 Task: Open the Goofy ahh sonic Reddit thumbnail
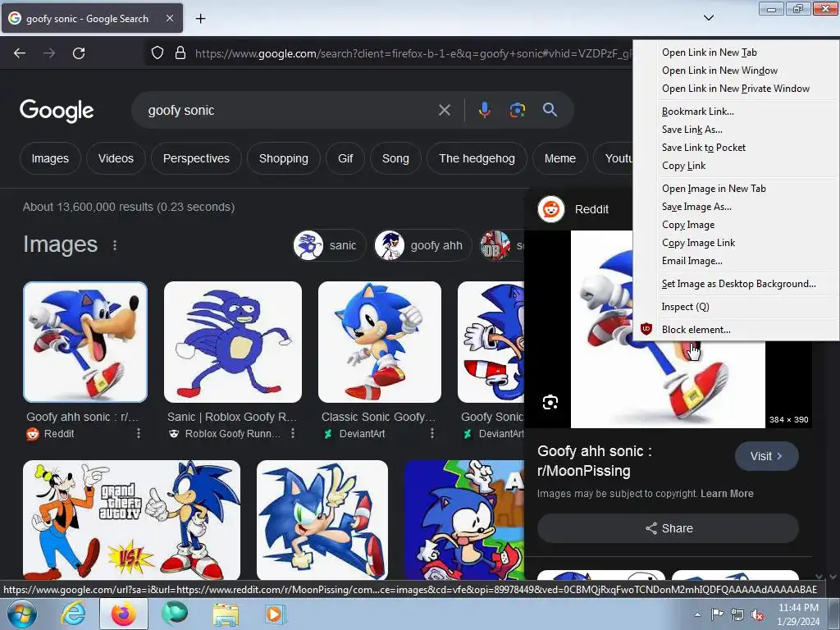point(85,342)
